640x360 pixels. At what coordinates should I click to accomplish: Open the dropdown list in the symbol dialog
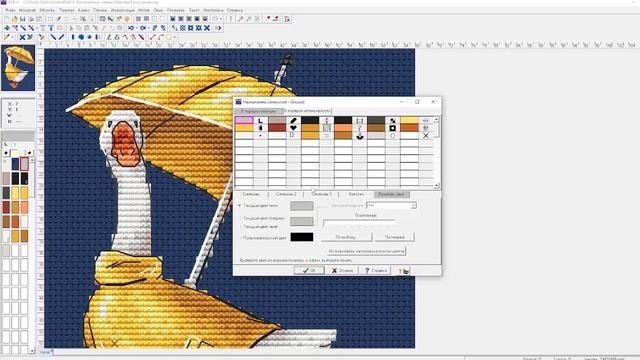click(413, 205)
